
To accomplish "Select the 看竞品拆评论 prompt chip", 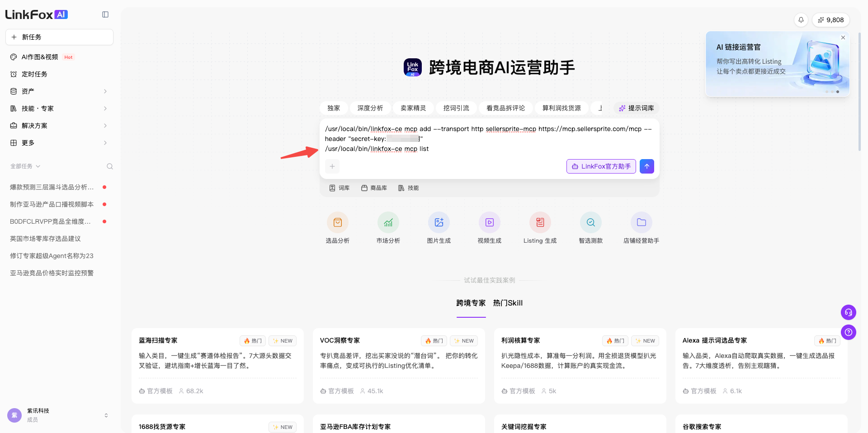I will [505, 108].
